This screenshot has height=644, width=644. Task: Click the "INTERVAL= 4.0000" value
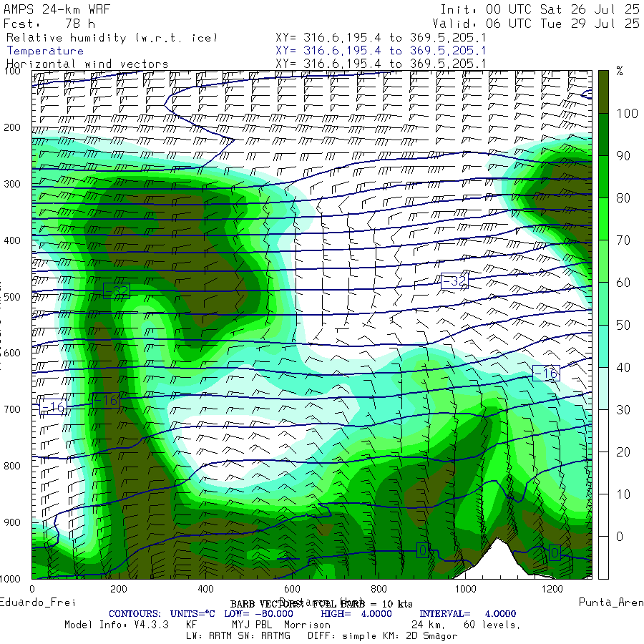(468, 614)
